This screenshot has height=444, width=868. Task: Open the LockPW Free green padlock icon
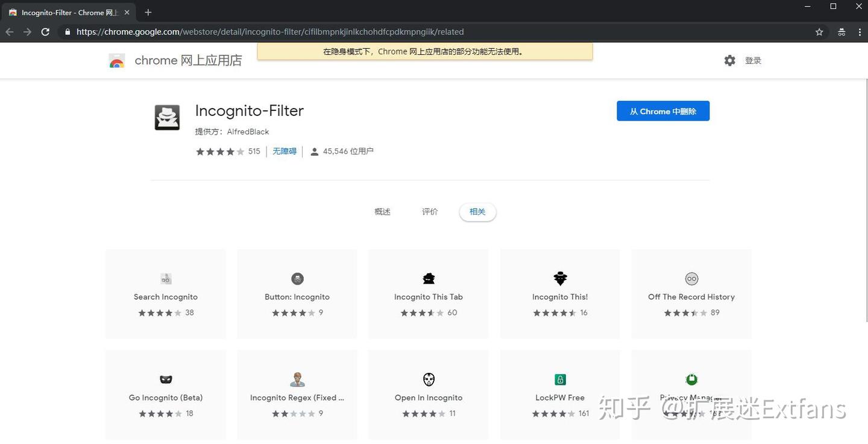click(x=559, y=379)
